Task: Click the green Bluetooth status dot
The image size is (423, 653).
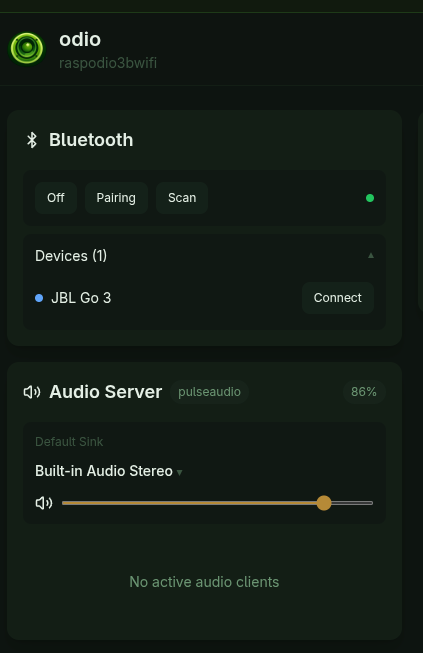Action: tap(370, 198)
